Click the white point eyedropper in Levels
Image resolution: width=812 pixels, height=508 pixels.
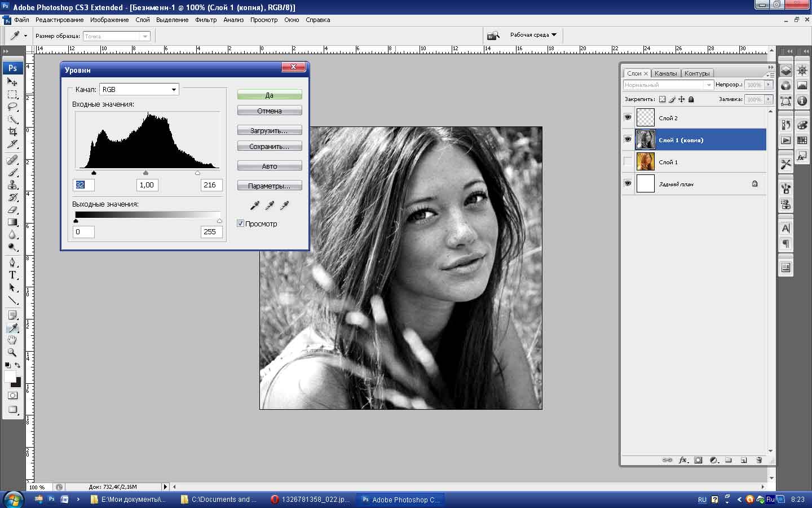click(x=284, y=205)
